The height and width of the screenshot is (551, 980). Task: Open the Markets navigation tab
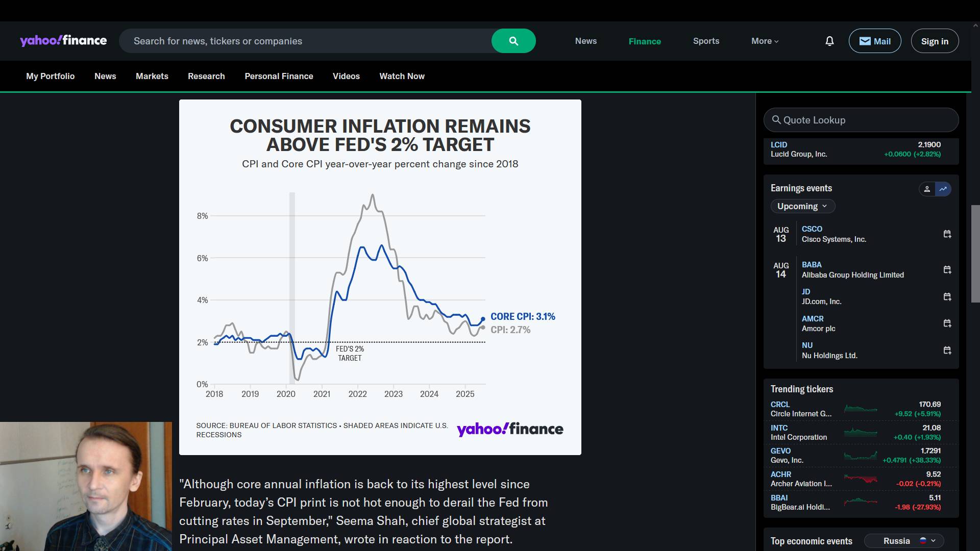(152, 76)
